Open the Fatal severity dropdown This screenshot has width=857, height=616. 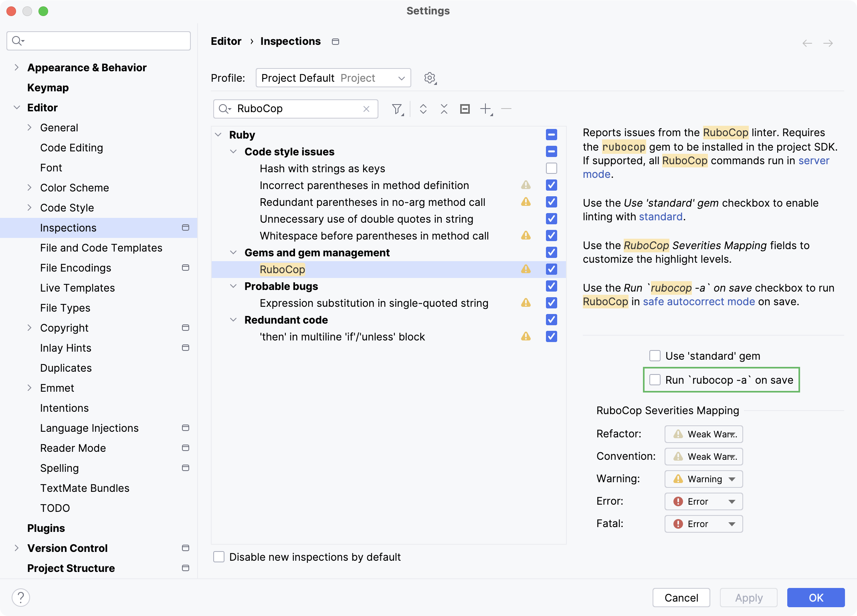pos(703,524)
